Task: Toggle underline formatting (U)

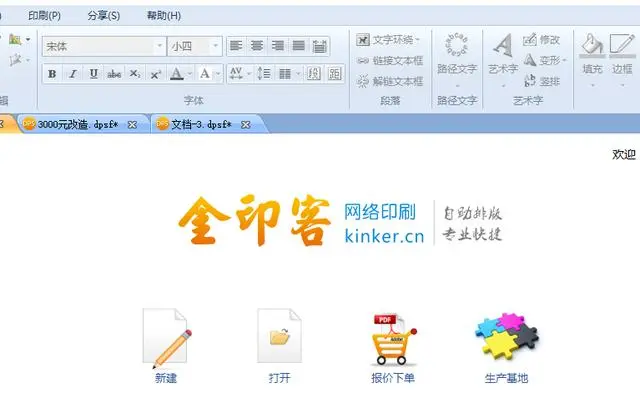Action: 93,74
